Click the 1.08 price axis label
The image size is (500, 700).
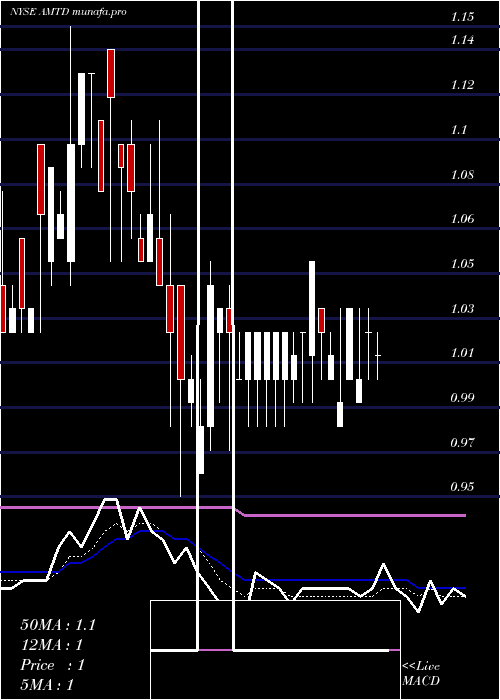pos(462,175)
